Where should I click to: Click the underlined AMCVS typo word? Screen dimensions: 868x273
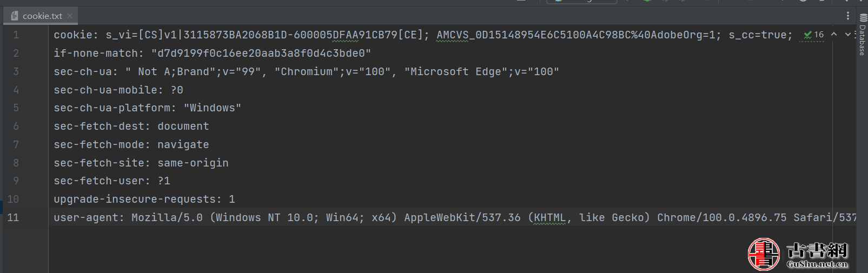(453, 35)
